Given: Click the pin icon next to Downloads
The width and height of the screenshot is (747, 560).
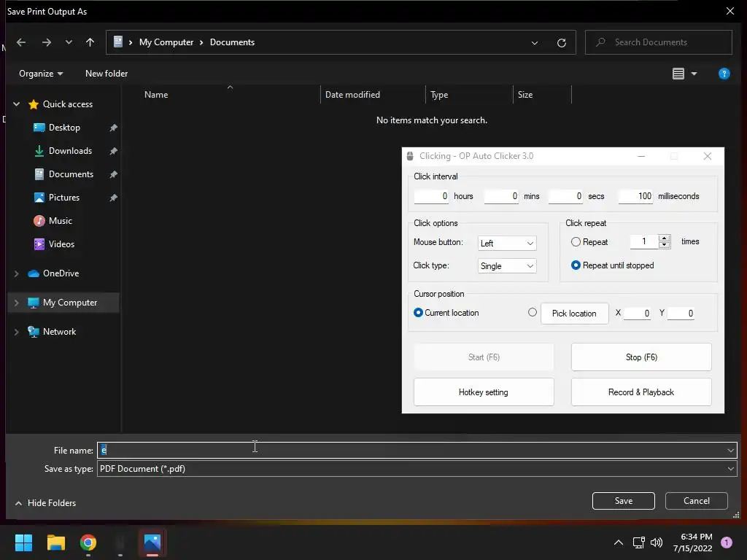Looking at the screenshot, I should (x=113, y=151).
